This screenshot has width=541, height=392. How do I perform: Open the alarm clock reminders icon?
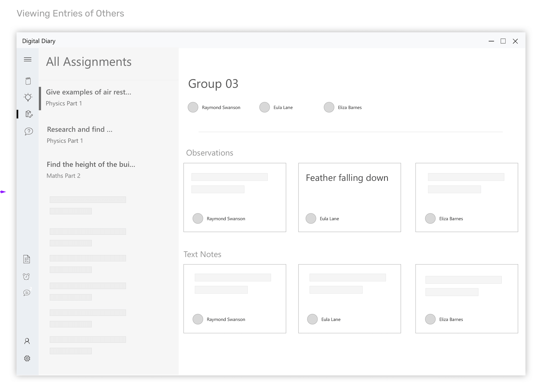(x=26, y=277)
